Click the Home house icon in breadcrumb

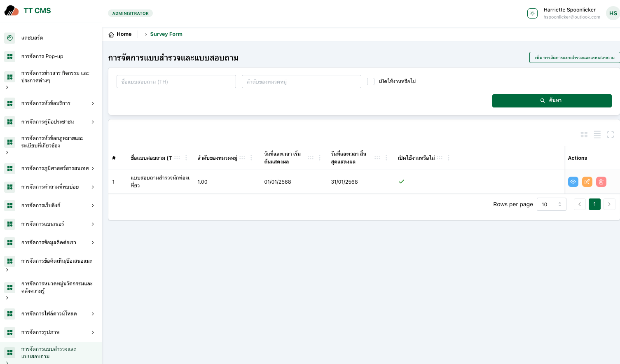tap(111, 35)
